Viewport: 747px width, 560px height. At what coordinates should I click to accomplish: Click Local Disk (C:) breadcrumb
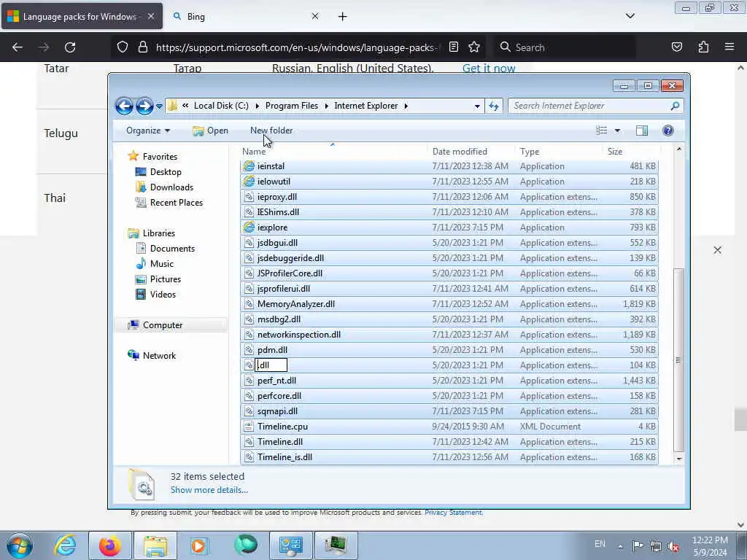click(x=221, y=106)
